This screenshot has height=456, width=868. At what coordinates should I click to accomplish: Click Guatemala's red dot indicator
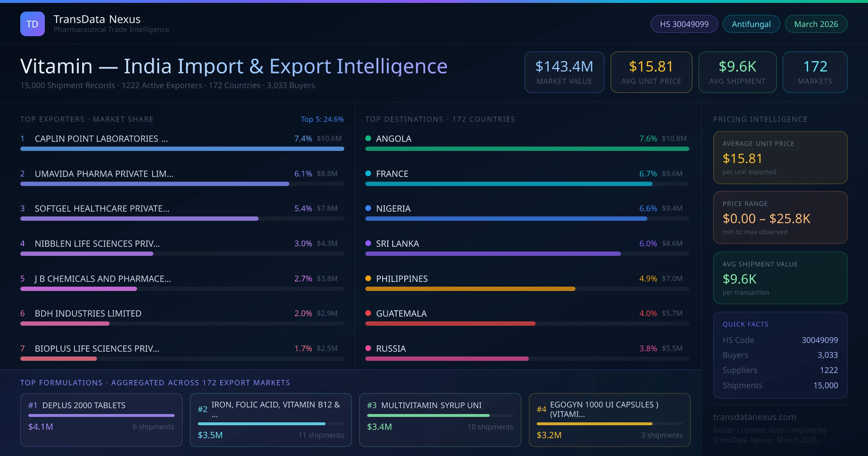click(x=368, y=313)
